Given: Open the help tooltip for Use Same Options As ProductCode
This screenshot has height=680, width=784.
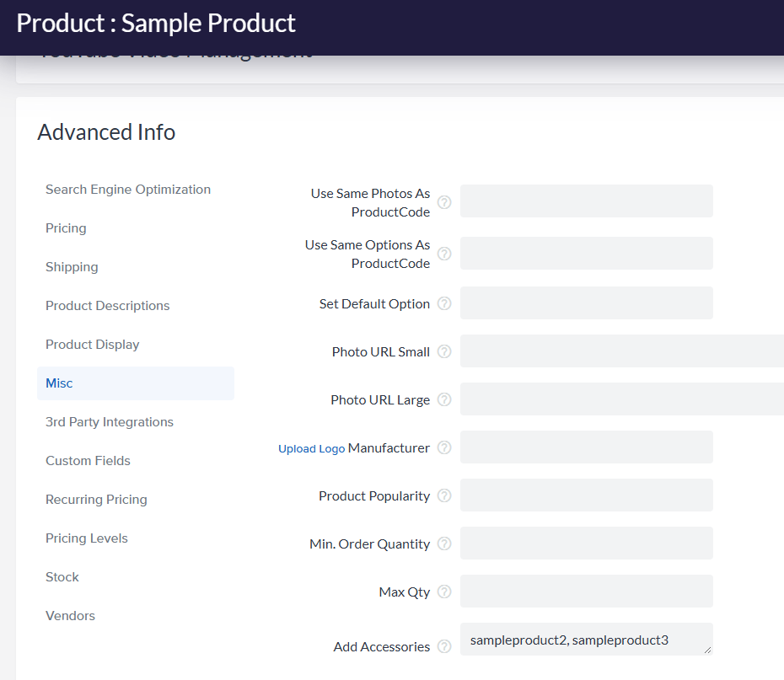Looking at the screenshot, I should point(443,254).
